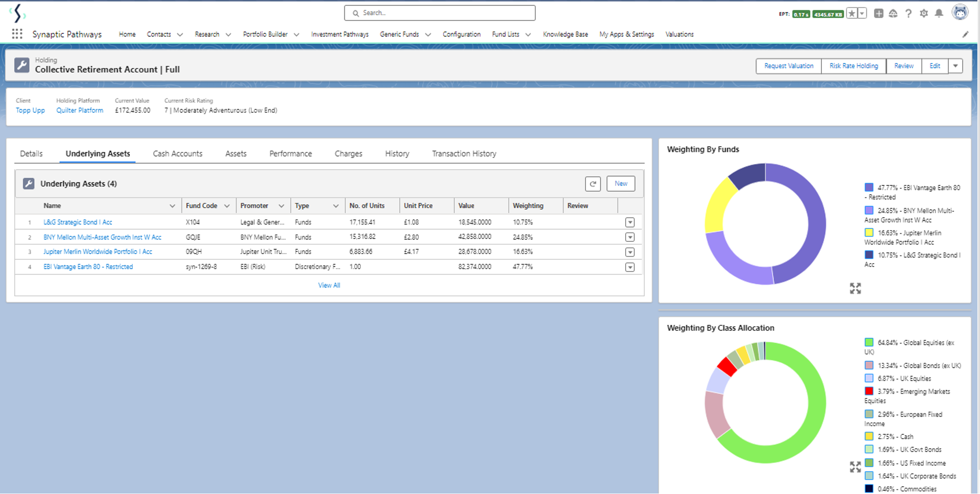Switch to the Transaction History tab
The height and width of the screenshot is (494, 980).
464,153
